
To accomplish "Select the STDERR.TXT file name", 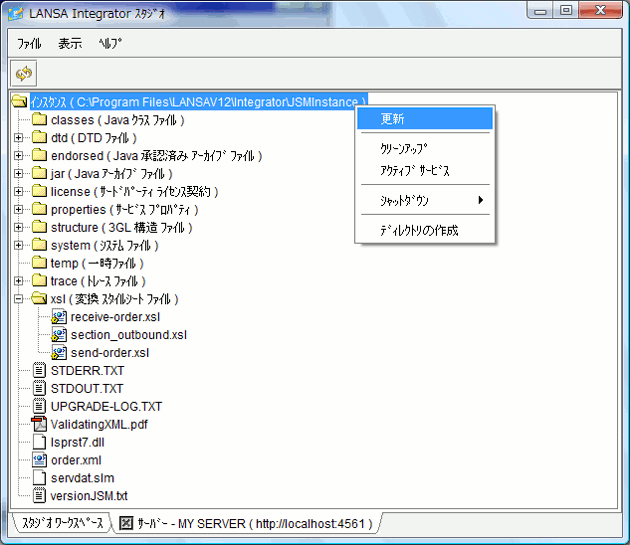I will (88, 370).
